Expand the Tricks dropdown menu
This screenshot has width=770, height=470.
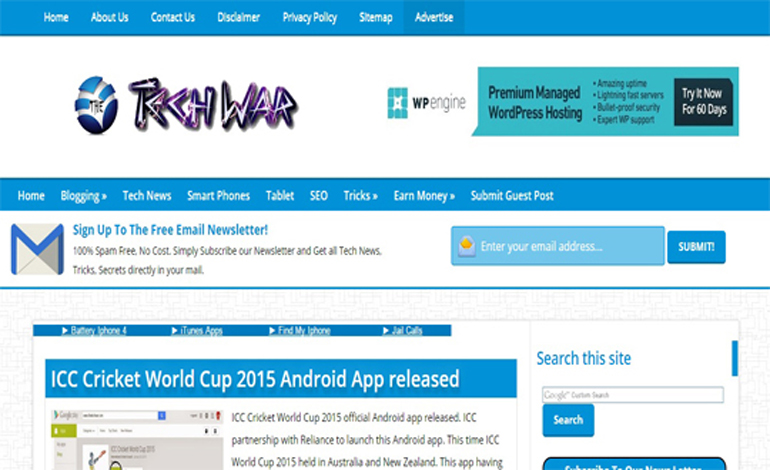(x=360, y=195)
